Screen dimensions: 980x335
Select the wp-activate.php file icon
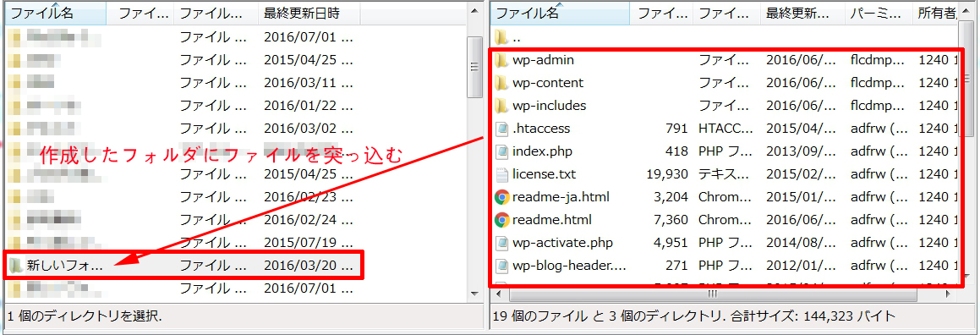[501, 243]
